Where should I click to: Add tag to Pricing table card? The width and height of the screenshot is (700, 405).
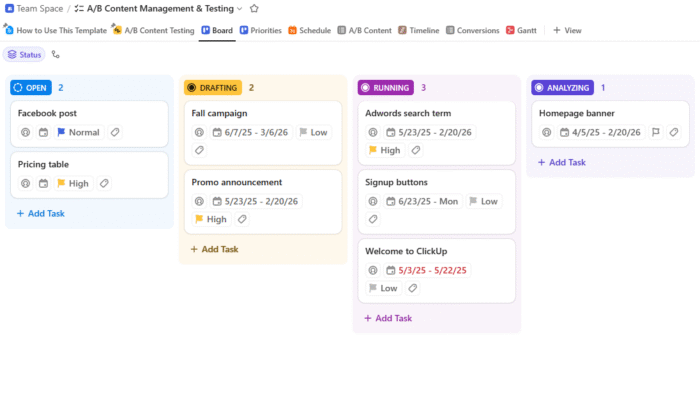coord(104,183)
